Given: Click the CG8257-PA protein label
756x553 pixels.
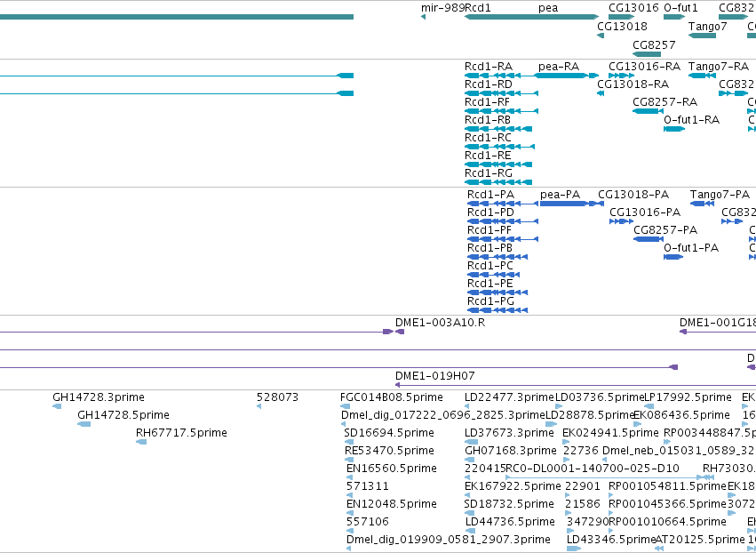Looking at the screenshot, I should pos(665,230).
